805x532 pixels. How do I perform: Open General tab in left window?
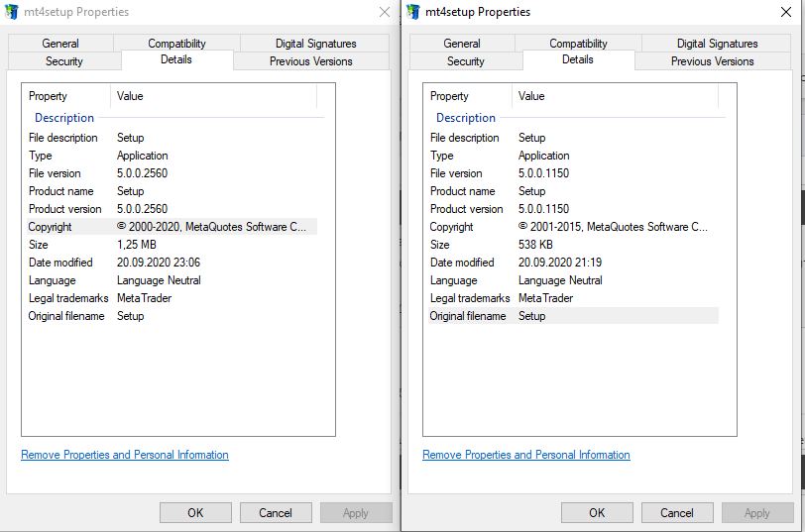(60, 43)
